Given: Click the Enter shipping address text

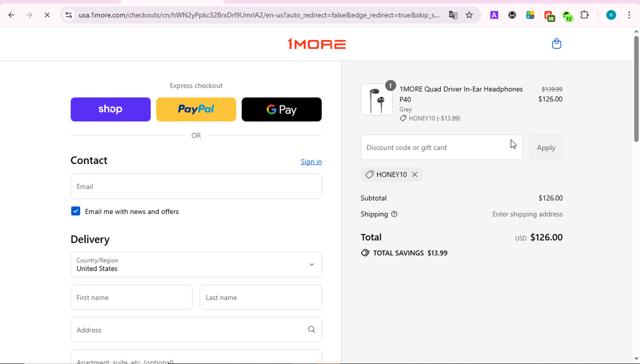Looking at the screenshot, I should [x=527, y=214].
